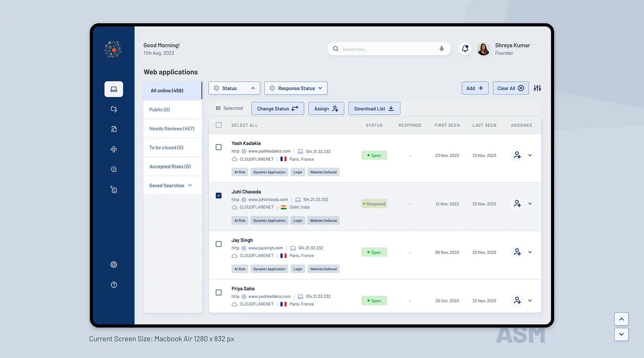Clear the Status filter x icon
644x358 pixels.
click(217, 88)
